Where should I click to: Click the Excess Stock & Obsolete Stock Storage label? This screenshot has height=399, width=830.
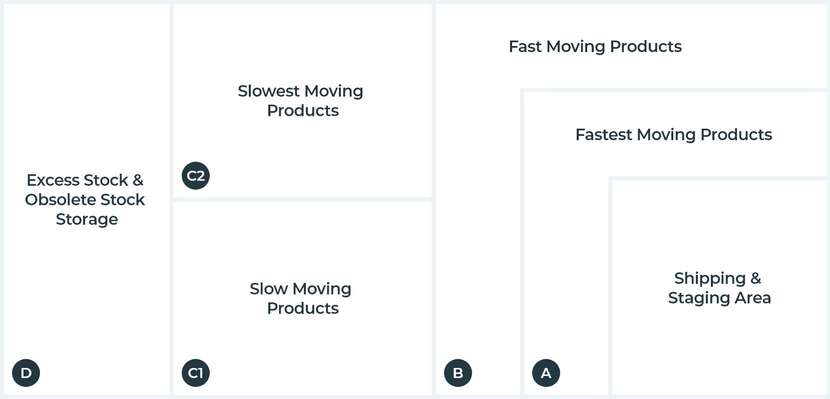(85, 200)
